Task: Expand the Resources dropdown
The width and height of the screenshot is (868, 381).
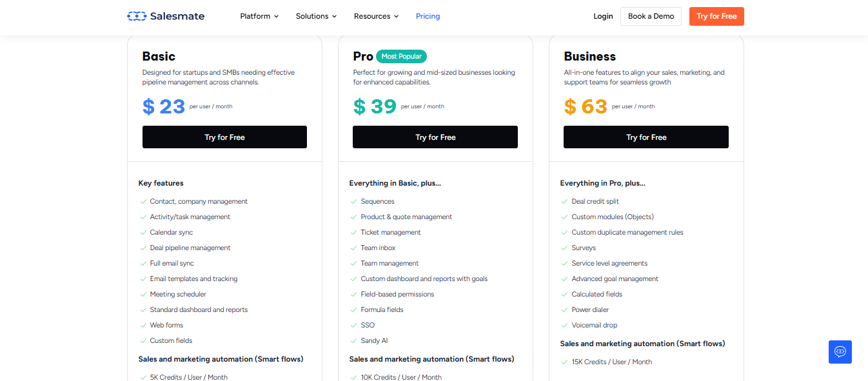Action: coord(376,16)
